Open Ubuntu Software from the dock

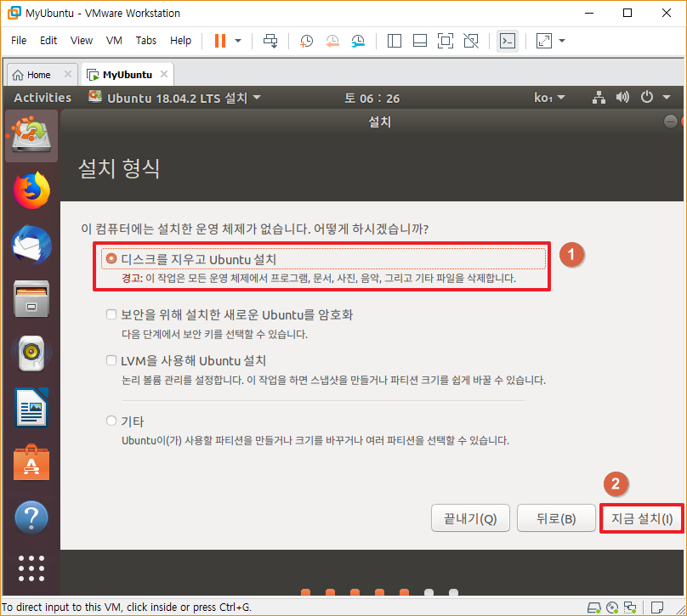(31, 463)
